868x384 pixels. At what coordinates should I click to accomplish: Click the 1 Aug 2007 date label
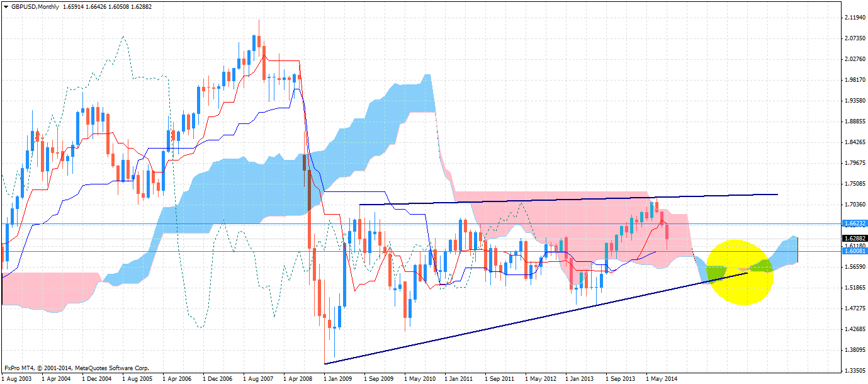pyautogui.click(x=259, y=380)
